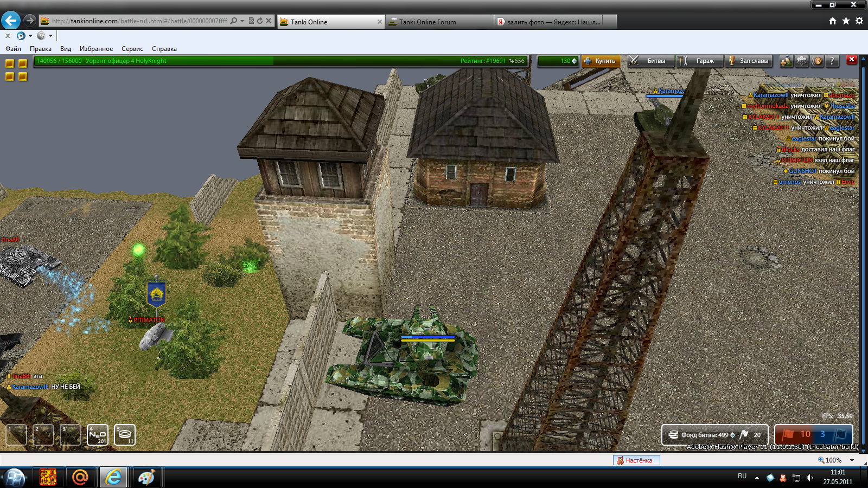This screenshot has width=868, height=488.
Task: Open the Избранное menu
Action: (96, 49)
